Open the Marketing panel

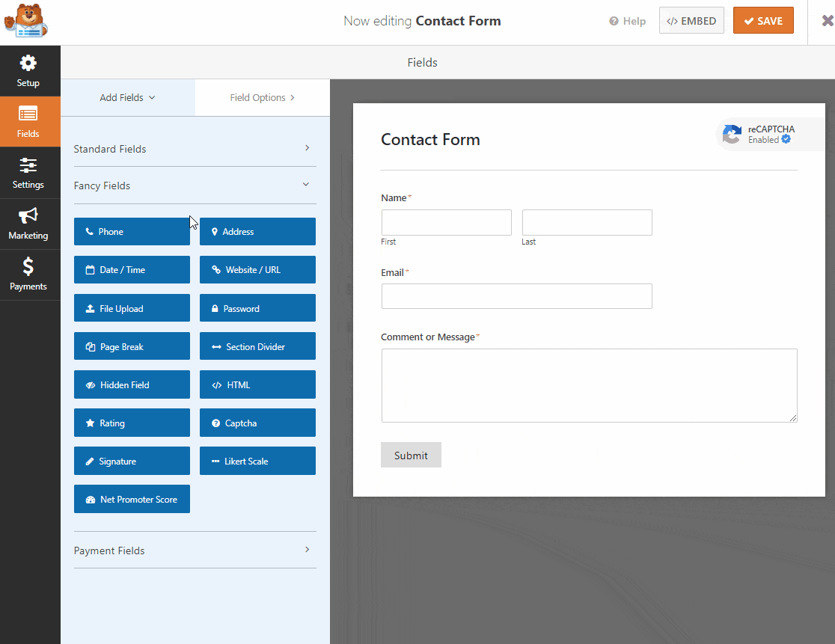pos(28,224)
